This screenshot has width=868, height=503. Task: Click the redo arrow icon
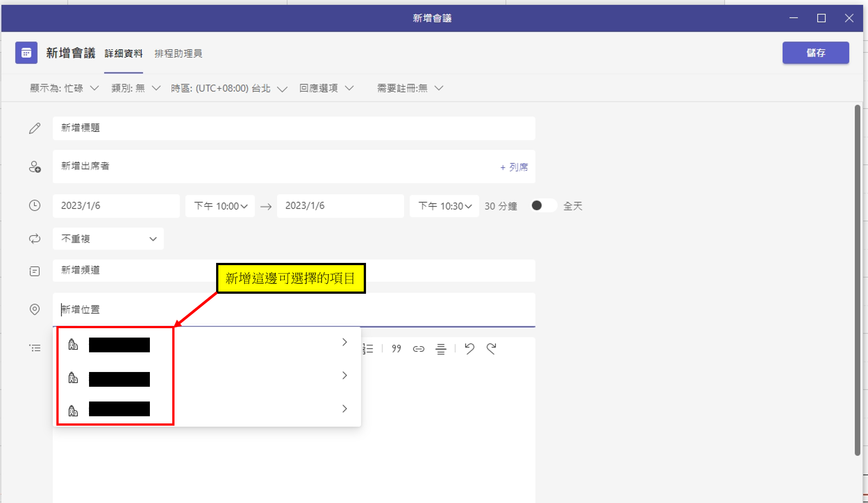tap(491, 348)
